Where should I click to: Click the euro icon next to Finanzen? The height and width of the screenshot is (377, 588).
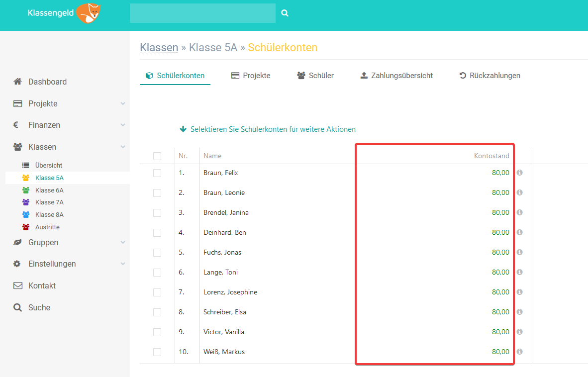[x=16, y=125]
